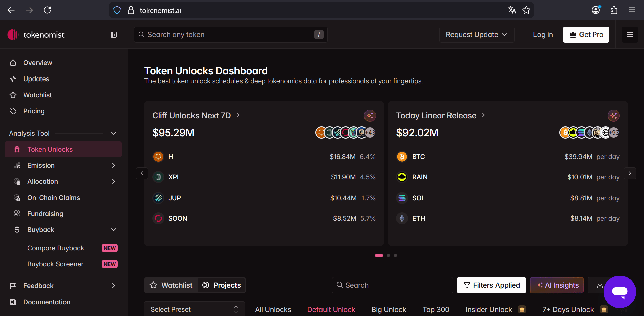Jump to the third carousel page dot

point(396,255)
